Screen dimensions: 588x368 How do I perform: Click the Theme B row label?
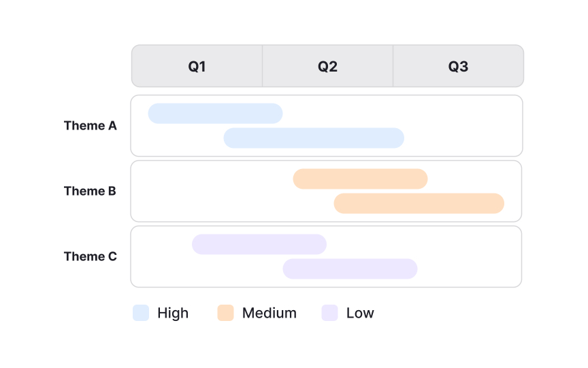pyautogui.click(x=91, y=191)
